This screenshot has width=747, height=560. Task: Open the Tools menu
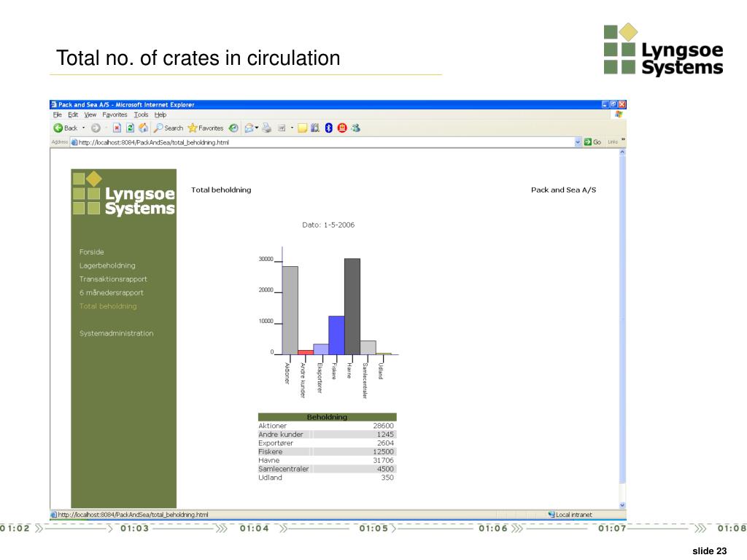click(x=141, y=114)
